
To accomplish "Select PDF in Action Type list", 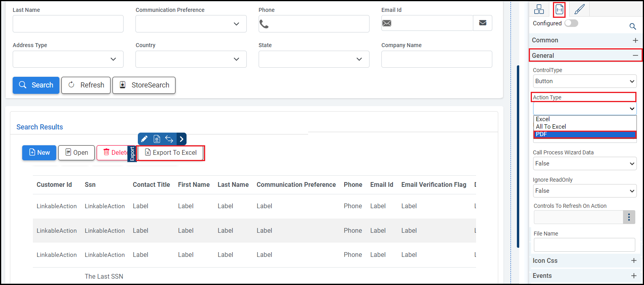I will pos(585,134).
